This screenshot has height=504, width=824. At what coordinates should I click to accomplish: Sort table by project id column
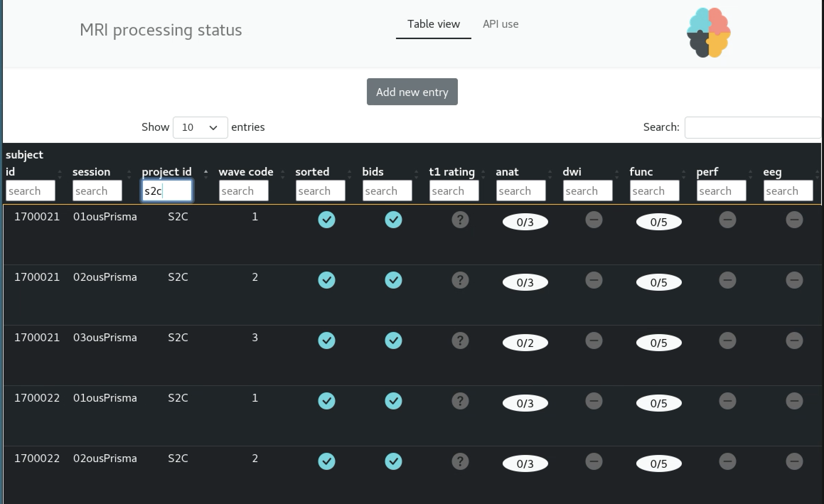(x=166, y=172)
